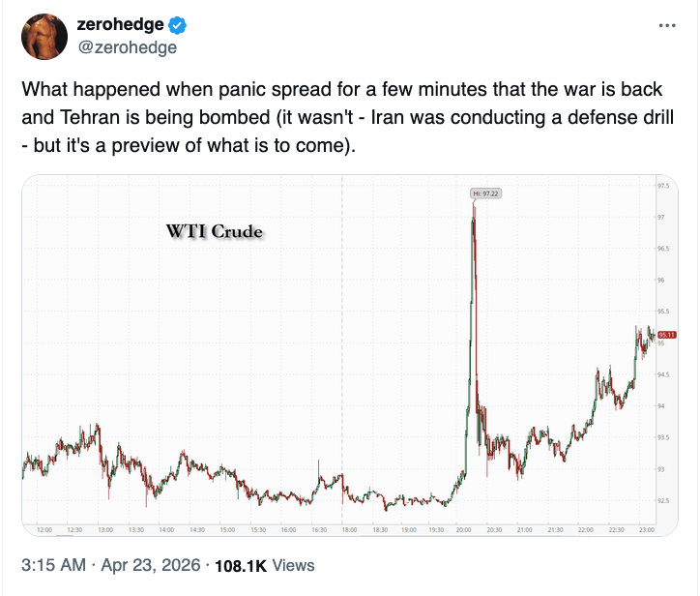
Task: Open the tweet's more options menu
Action: (667, 26)
